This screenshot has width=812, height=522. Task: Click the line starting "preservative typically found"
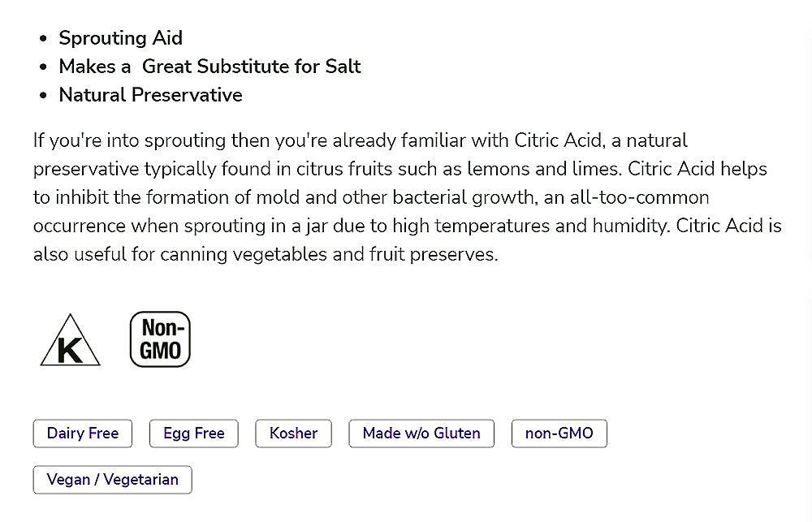click(400, 169)
